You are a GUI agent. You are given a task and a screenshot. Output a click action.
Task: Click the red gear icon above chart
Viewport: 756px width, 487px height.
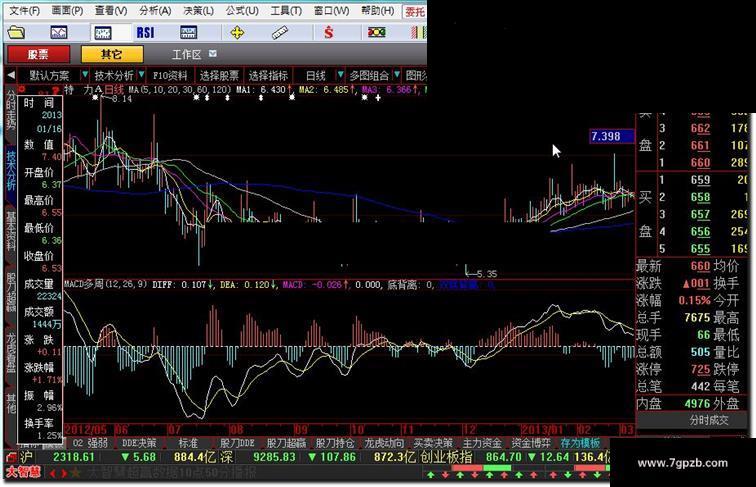(22, 89)
